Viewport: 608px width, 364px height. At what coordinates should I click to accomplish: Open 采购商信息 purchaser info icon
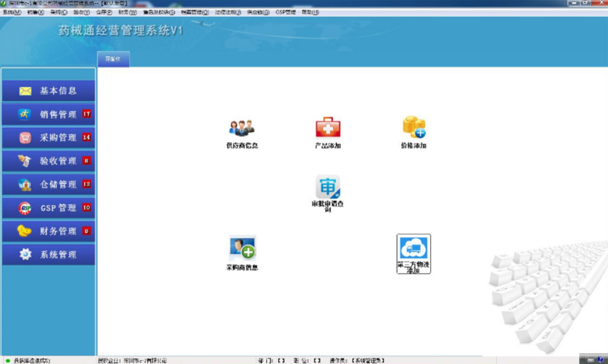click(242, 248)
